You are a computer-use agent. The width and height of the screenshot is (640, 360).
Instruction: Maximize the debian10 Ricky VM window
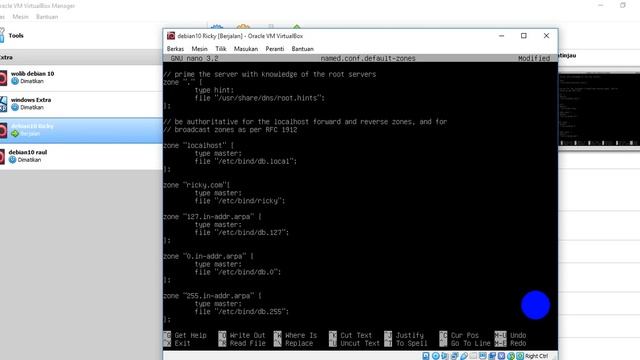pos(524,36)
